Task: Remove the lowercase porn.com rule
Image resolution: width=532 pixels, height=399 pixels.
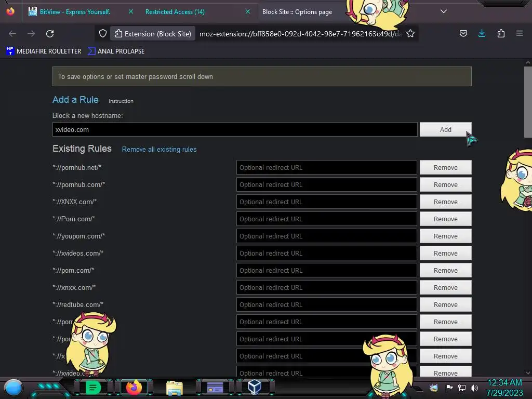Action: pos(445,270)
